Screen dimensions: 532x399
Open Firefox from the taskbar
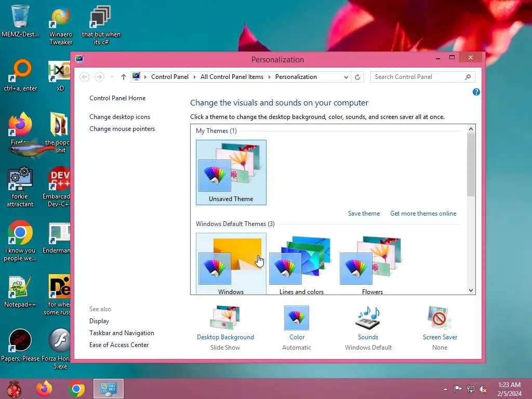44,389
